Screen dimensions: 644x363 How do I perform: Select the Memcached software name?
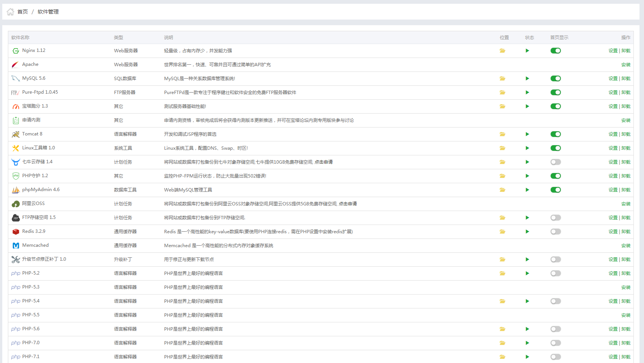(x=35, y=245)
